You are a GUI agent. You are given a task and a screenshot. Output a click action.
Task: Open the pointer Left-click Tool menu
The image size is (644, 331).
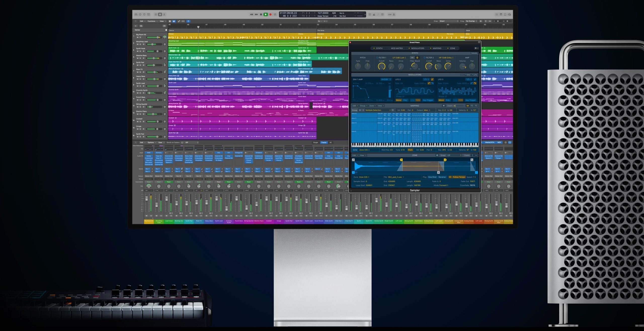click(319, 21)
